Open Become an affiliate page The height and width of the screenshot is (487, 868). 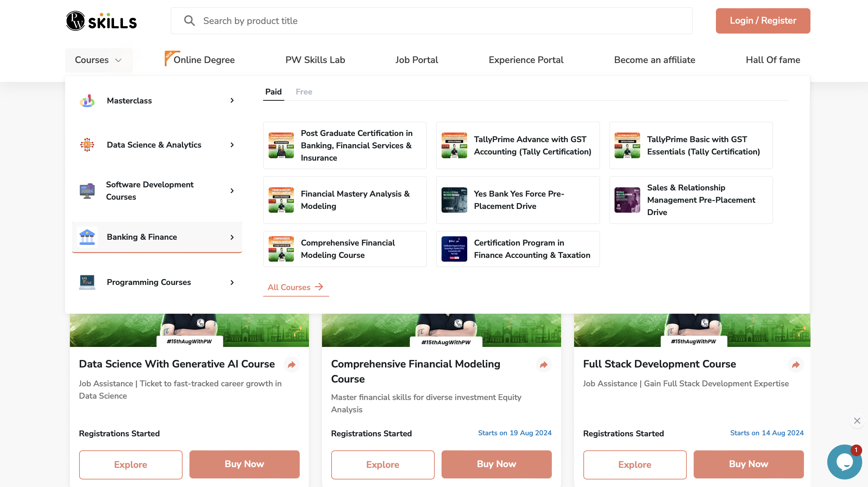pos(655,60)
